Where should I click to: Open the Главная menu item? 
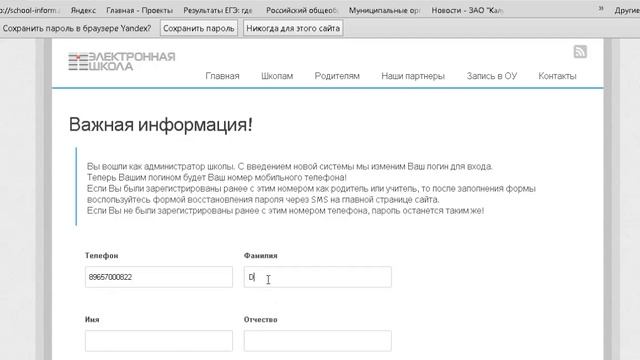coord(222,76)
